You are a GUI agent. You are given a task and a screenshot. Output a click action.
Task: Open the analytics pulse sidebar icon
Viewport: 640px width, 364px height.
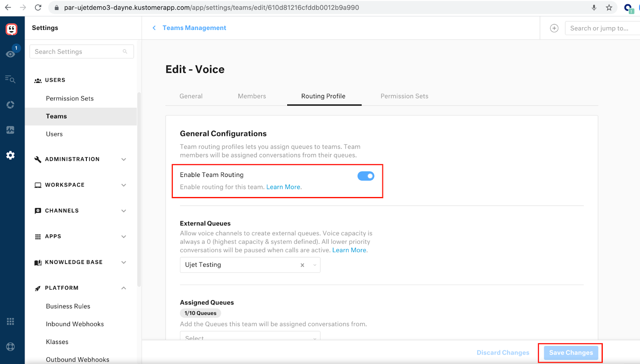coord(10,130)
